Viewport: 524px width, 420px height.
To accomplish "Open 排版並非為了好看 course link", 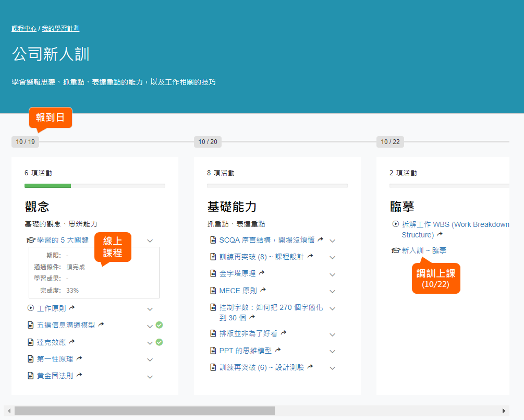I will 248,333.
